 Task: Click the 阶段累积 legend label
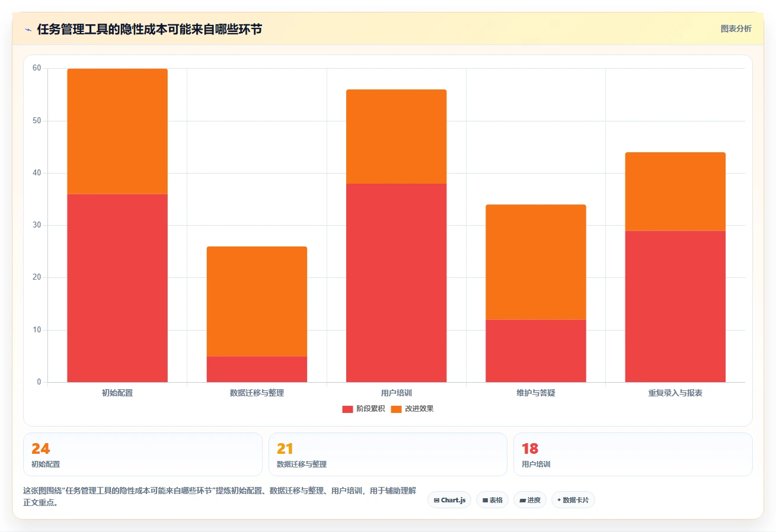coord(371,409)
